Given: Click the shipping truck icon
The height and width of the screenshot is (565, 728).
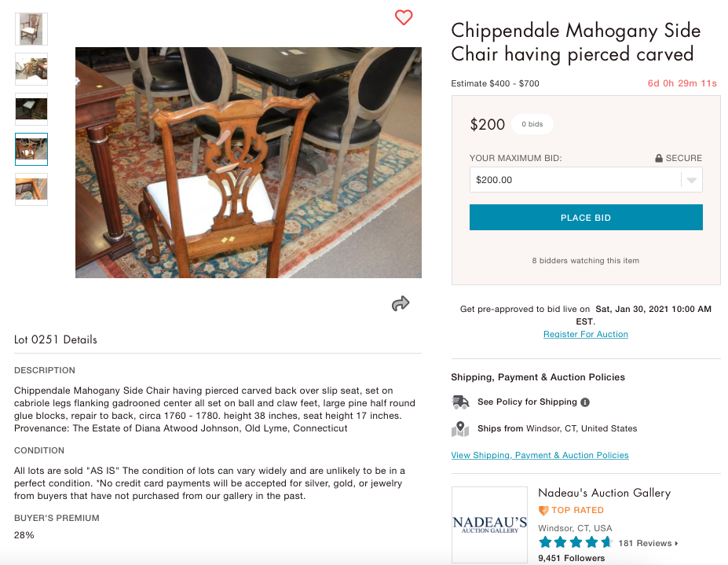Looking at the screenshot, I should (x=460, y=402).
